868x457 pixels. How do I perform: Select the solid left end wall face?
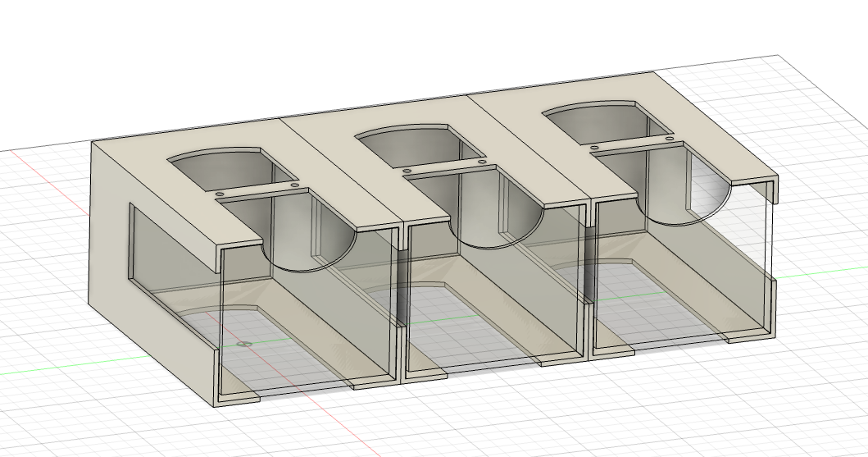coord(111,233)
